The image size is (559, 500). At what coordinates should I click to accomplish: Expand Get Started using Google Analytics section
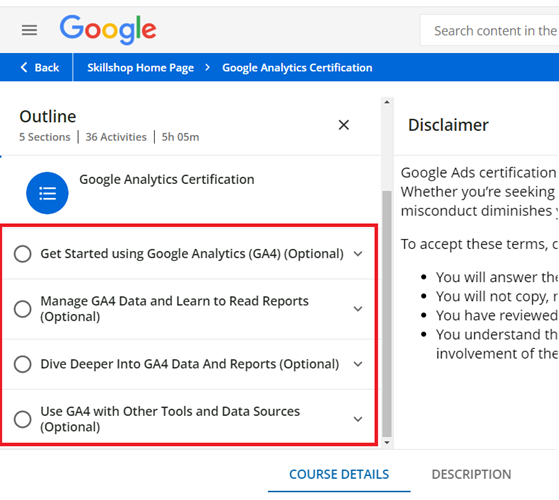358,254
